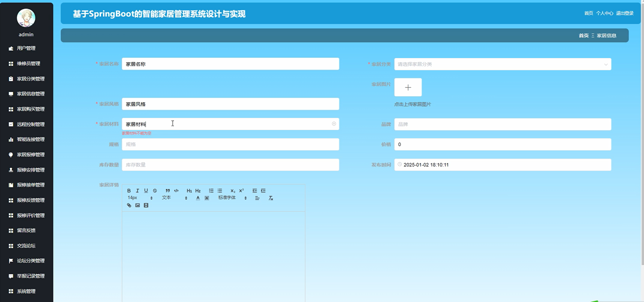Focus the 家居名称 input field
Image resolution: width=644 pixels, height=302 pixels.
pyautogui.click(x=230, y=64)
